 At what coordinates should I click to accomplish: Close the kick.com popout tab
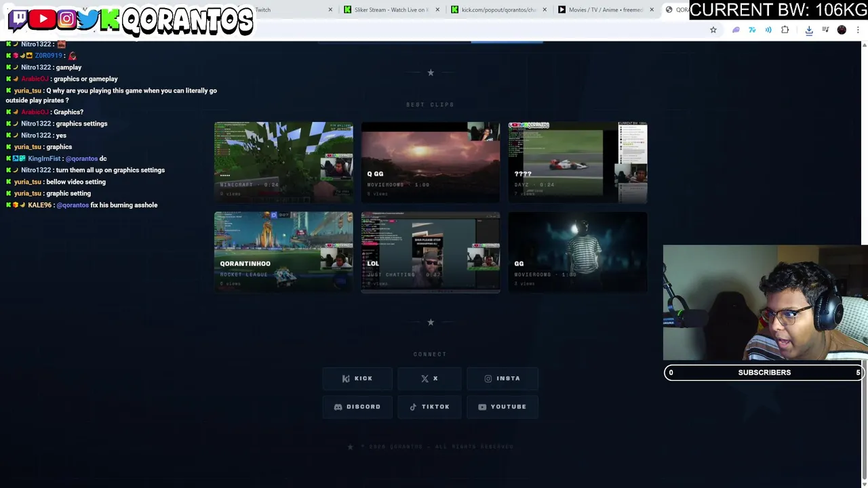click(545, 9)
